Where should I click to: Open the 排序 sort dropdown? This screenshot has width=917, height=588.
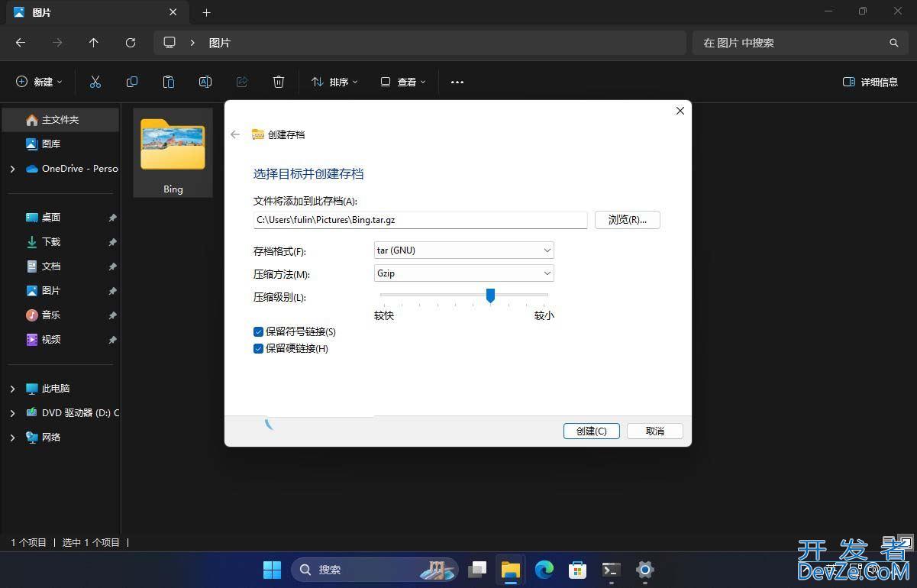[334, 82]
